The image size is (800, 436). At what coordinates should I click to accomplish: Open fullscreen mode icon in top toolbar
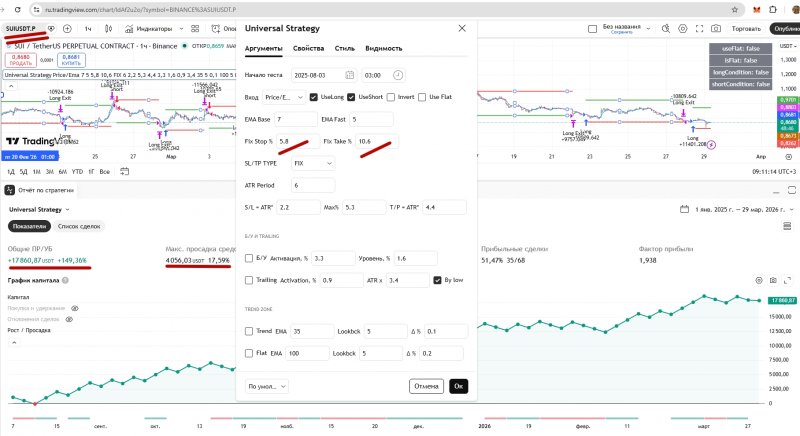click(x=699, y=29)
